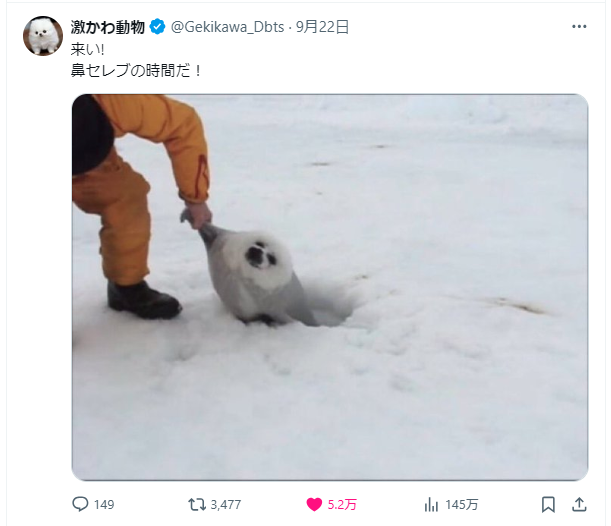The image size is (611, 526).
Task: Open the reply speech bubble icon
Action: pos(80,504)
